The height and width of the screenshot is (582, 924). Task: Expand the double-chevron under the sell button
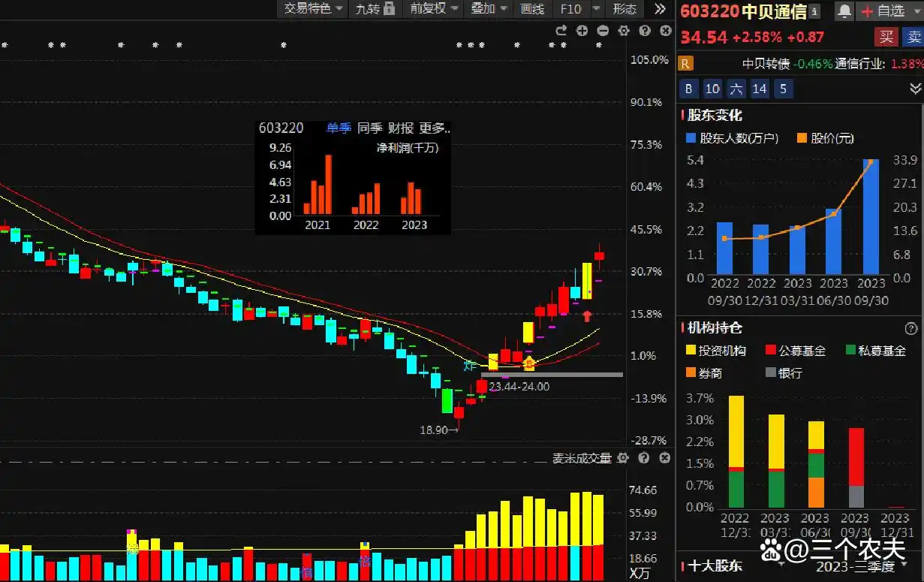point(915,89)
